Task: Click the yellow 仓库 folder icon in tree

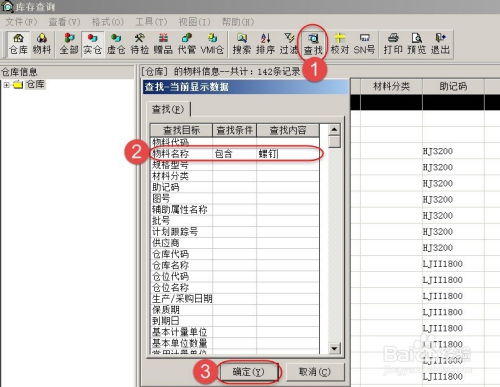Action: [x=18, y=85]
